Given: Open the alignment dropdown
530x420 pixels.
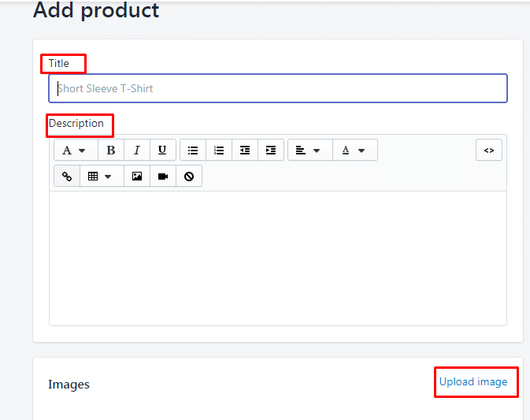Looking at the screenshot, I should tap(310, 150).
